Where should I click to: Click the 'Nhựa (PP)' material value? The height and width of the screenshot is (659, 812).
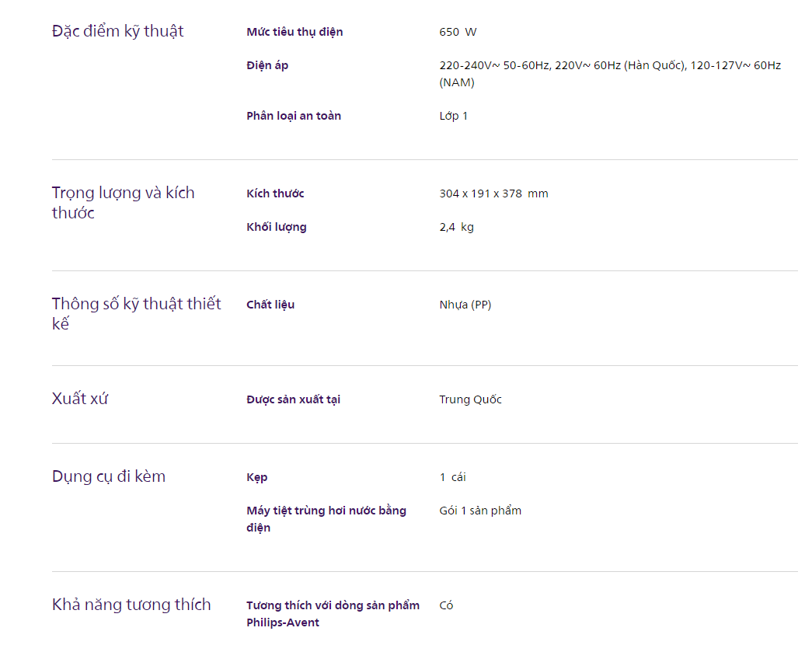point(465,305)
